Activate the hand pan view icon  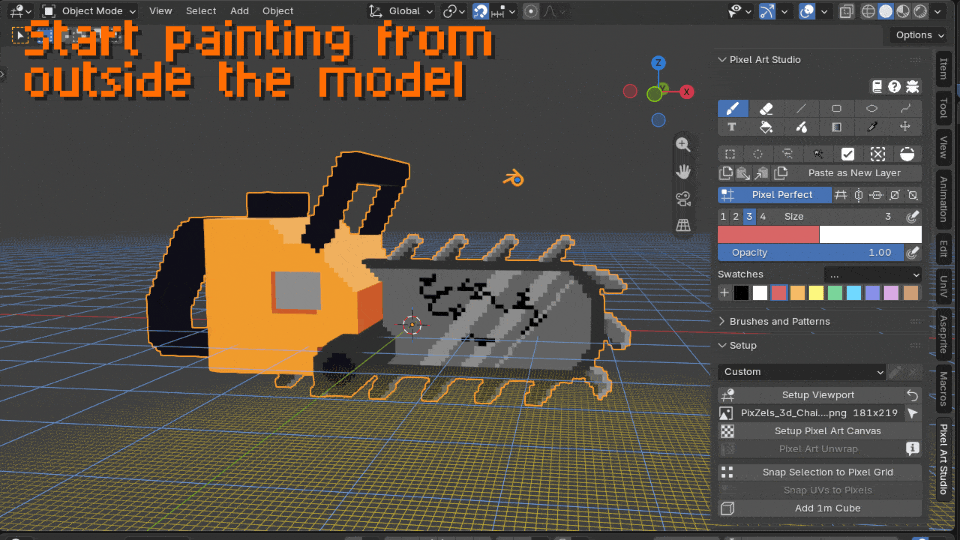tap(683, 172)
